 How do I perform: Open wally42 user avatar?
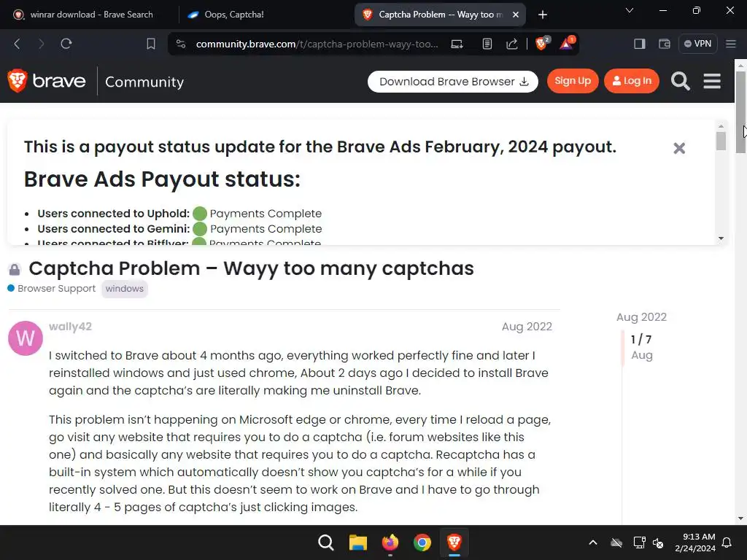pyautogui.click(x=26, y=338)
